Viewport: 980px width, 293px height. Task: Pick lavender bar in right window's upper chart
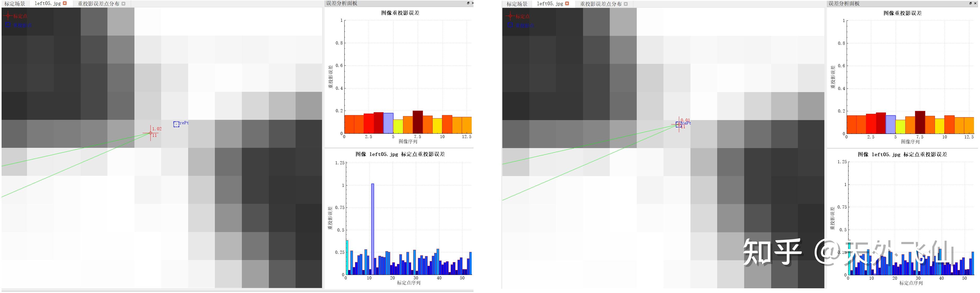click(891, 124)
